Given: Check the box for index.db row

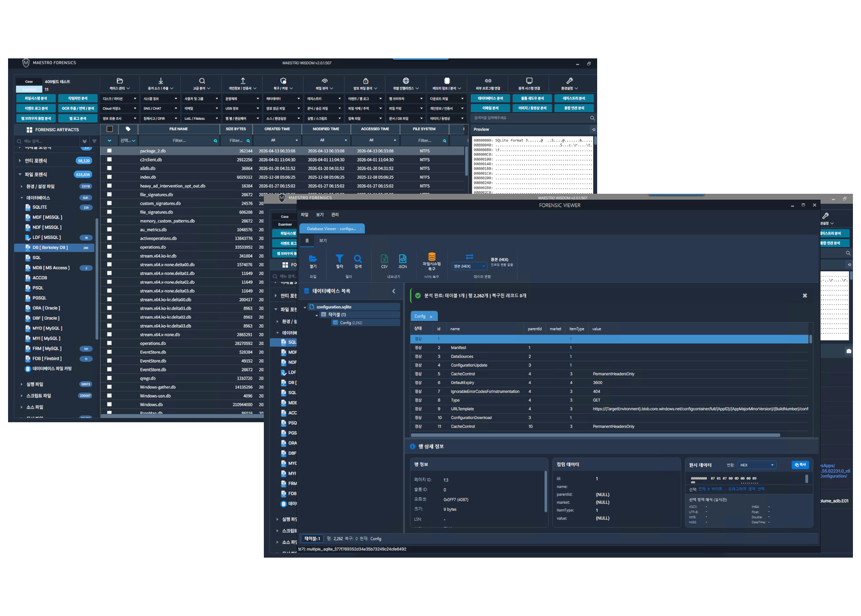Looking at the screenshot, I should (x=109, y=177).
